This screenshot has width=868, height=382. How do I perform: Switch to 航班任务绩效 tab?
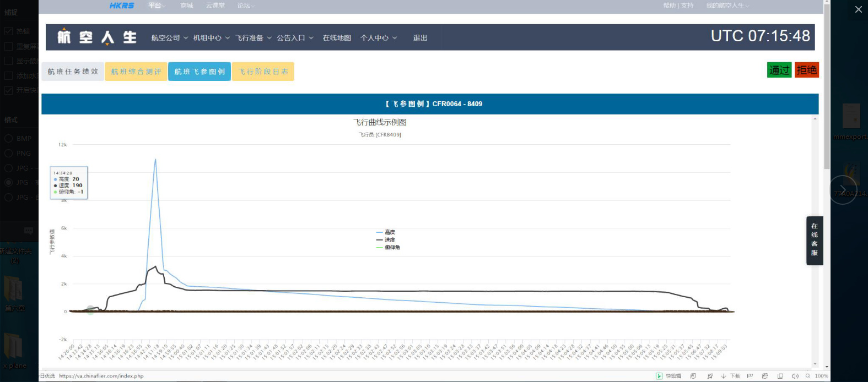73,72
